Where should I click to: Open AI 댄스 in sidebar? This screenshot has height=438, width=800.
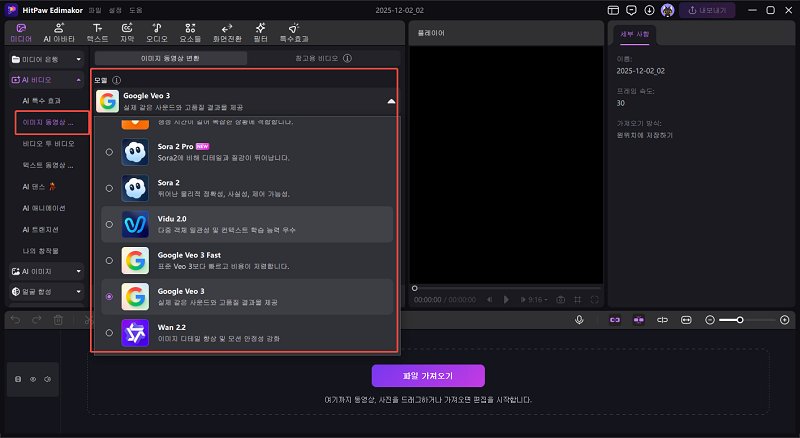[x=39, y=187]
